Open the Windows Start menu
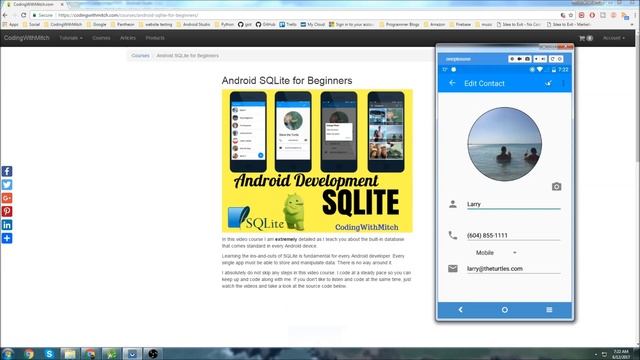 click(7, 354)
